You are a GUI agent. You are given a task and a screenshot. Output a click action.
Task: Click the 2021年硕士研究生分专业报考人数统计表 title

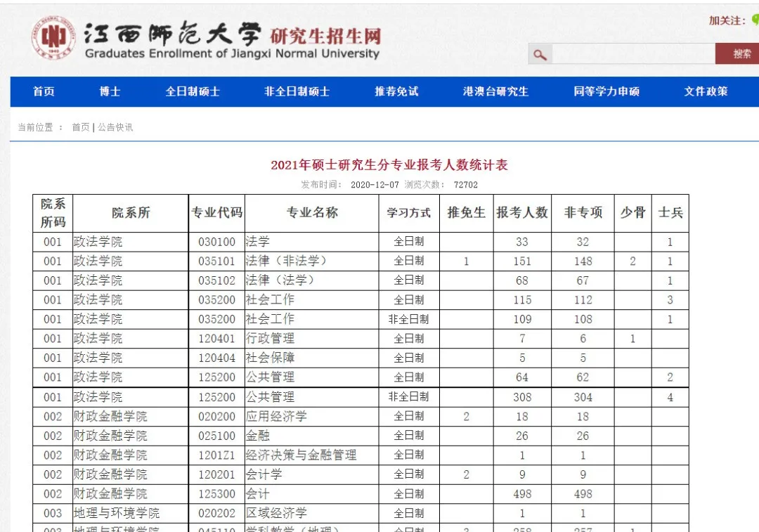tap(390, 165)
